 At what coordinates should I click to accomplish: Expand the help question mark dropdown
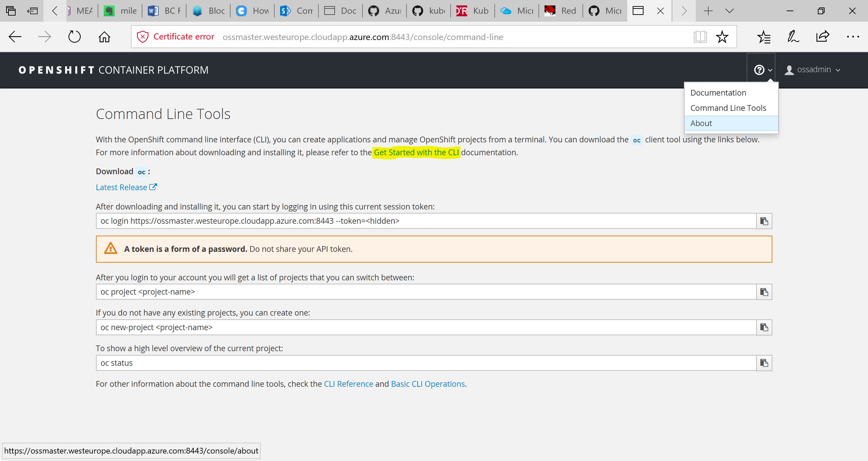[763, 70]
